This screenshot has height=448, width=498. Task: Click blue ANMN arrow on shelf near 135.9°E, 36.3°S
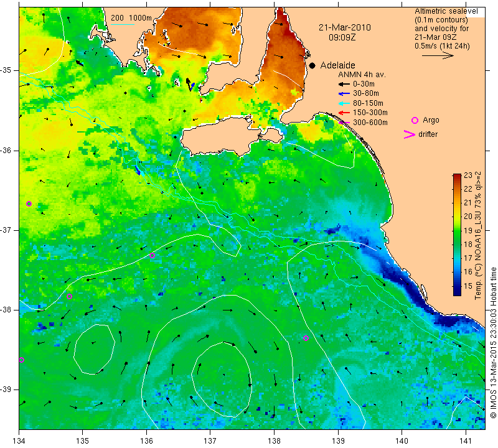(x=138, y=170)
